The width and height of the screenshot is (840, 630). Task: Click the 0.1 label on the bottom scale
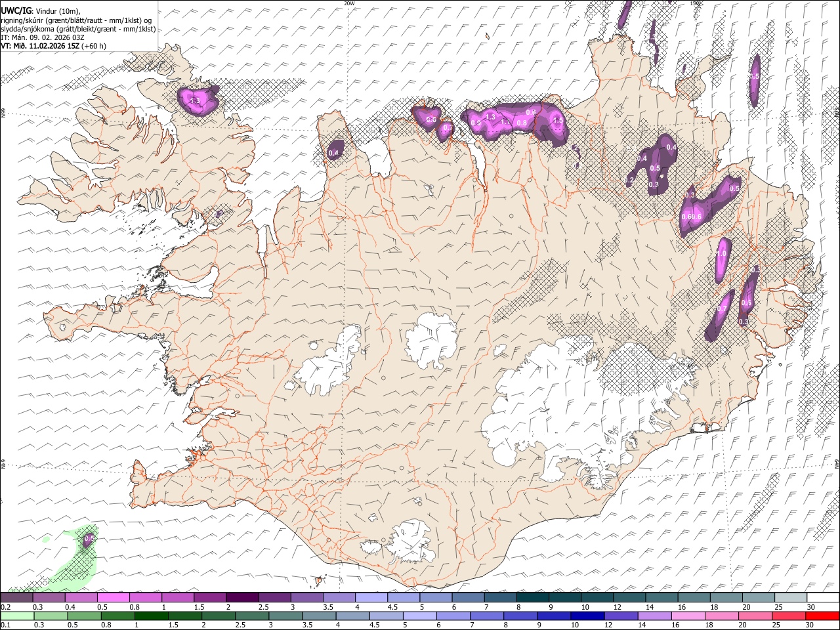click(5, 625)
